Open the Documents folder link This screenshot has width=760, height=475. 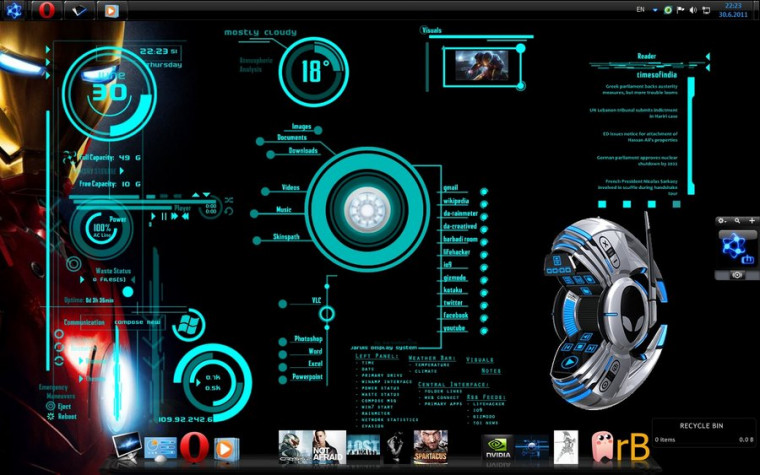292,138
